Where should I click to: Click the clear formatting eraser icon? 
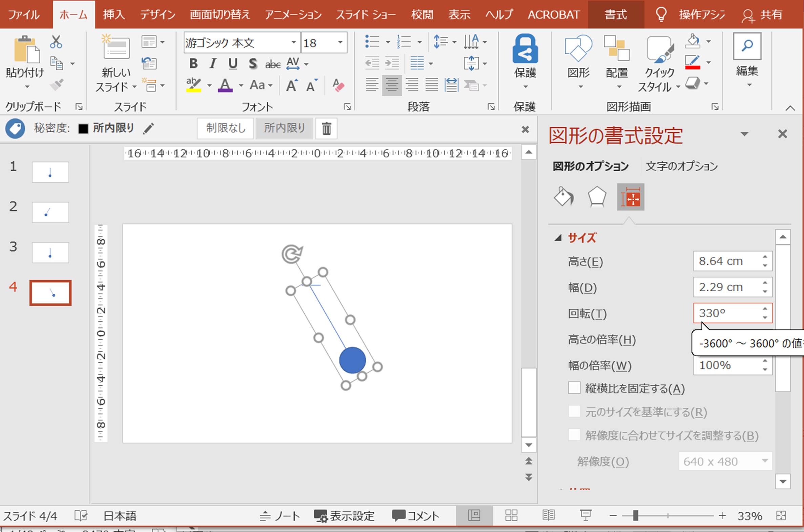(338, 85)
